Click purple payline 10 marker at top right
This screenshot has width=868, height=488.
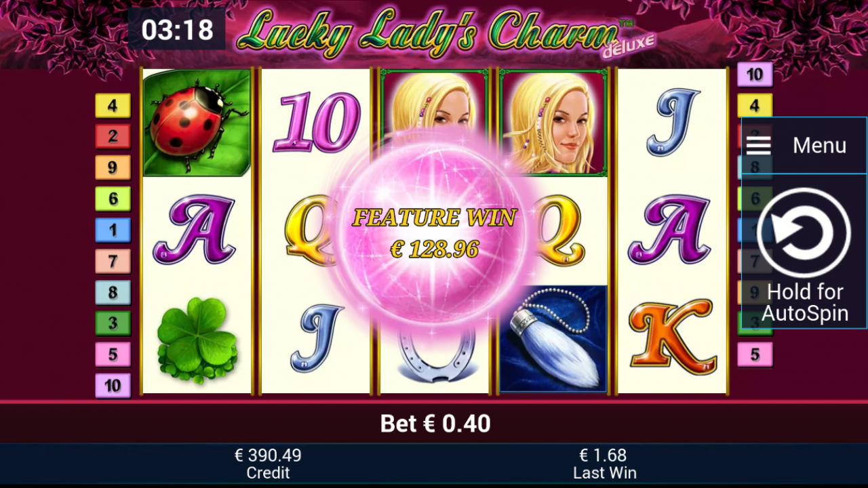tap(755, 75)
